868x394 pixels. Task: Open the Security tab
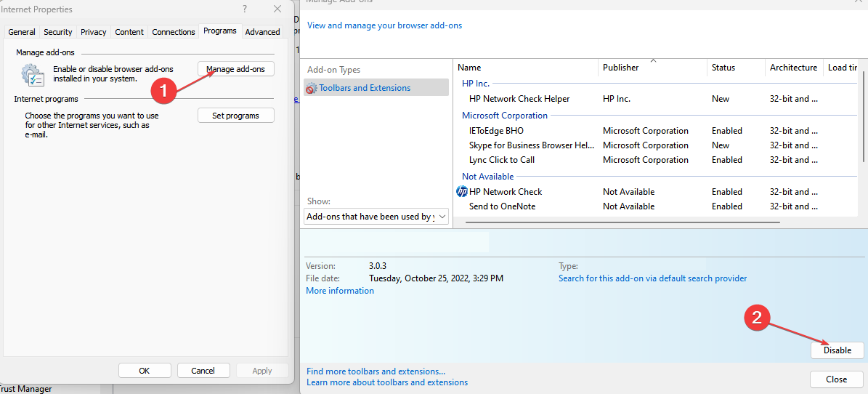click(x=58, y=32)
